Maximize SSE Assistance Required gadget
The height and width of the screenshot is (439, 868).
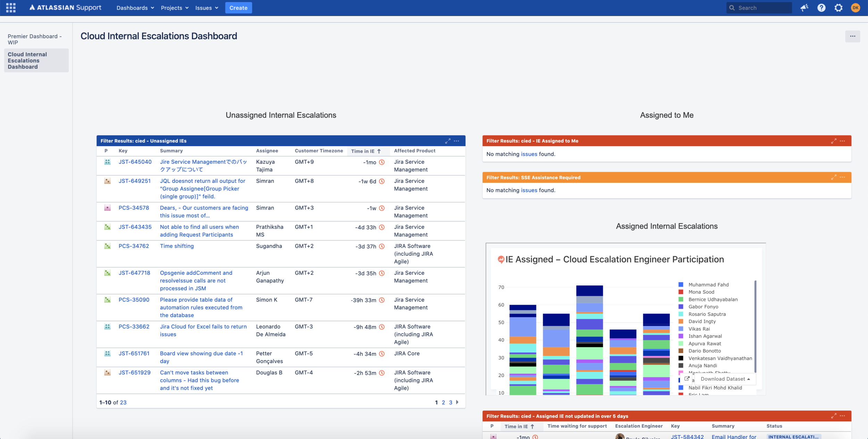point(834,177)
